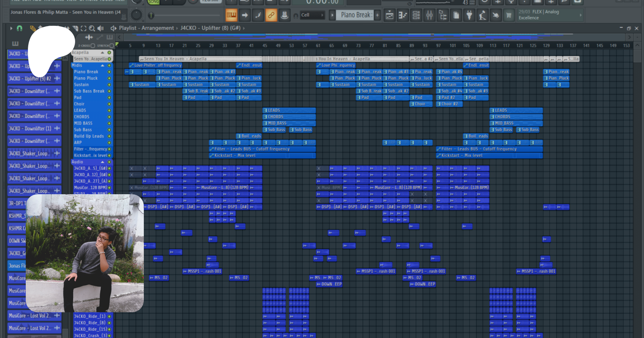This screenshot has height=338, width=644.
Task: Click the piano roll toolbar icon
Action: pos(403,15)
